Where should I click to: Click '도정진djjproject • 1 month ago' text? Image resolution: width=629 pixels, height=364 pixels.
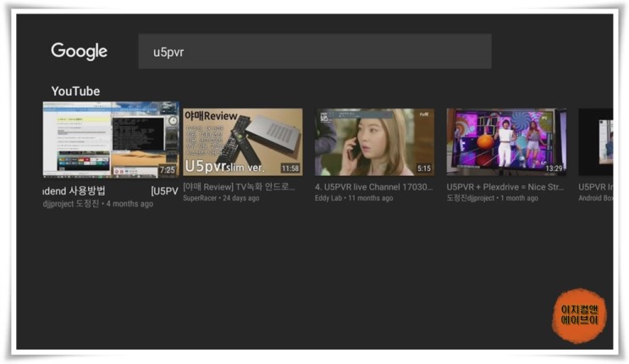(x=492, y=198)
